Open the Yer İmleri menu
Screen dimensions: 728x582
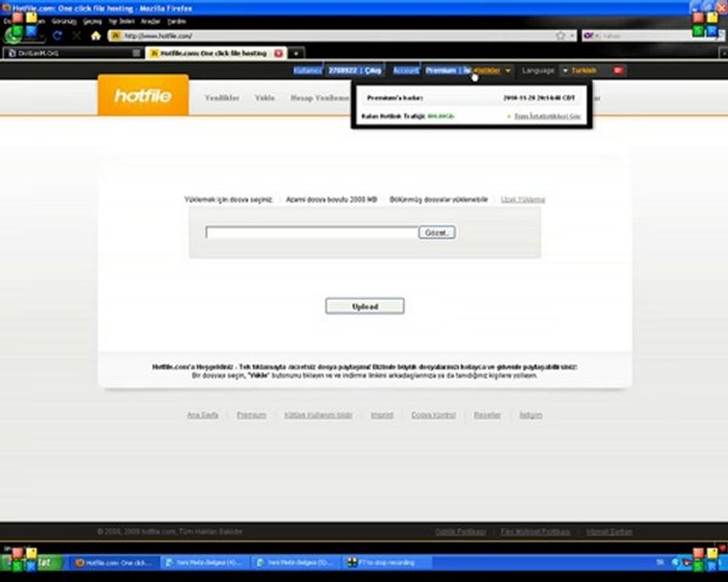(x=121, y=21)
